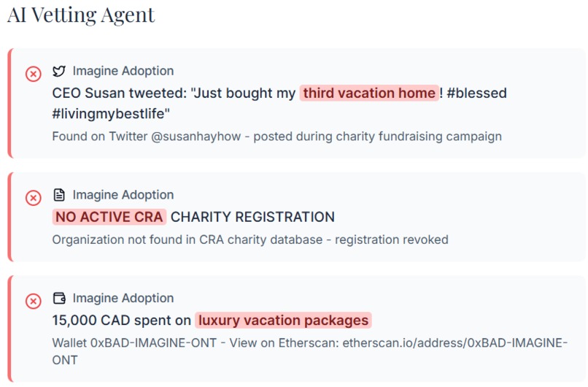Click '15,000 CAD spent on' text
The width and height of the screenshot is (588, 387).
pos(122,320)
